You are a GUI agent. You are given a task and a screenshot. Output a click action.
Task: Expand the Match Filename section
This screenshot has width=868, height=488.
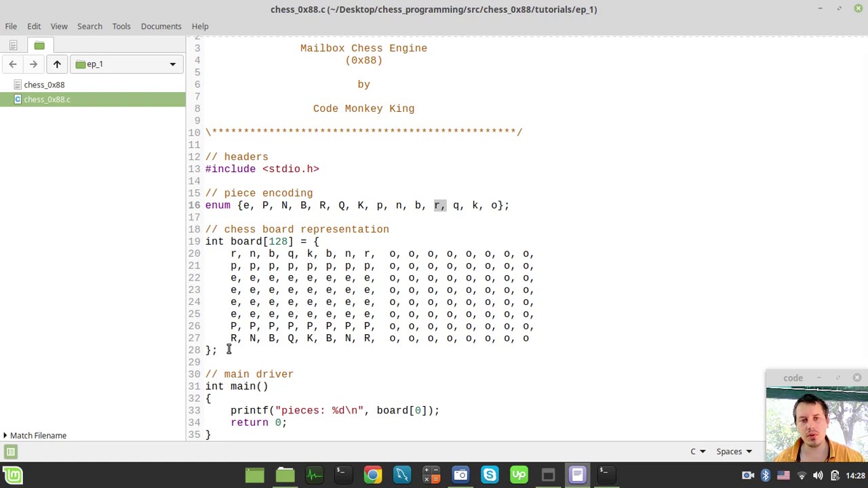[x=34, y=435]
